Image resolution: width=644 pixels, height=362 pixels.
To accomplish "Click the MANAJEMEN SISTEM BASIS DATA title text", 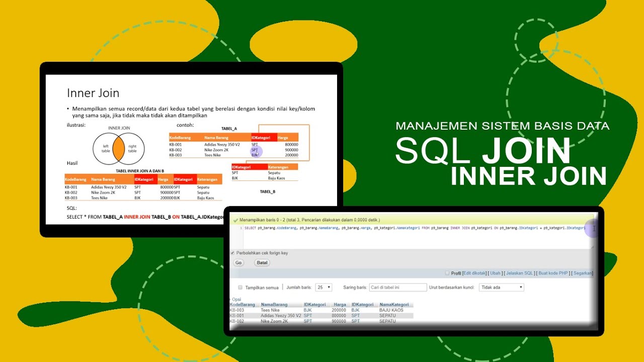I will (503, 126).
